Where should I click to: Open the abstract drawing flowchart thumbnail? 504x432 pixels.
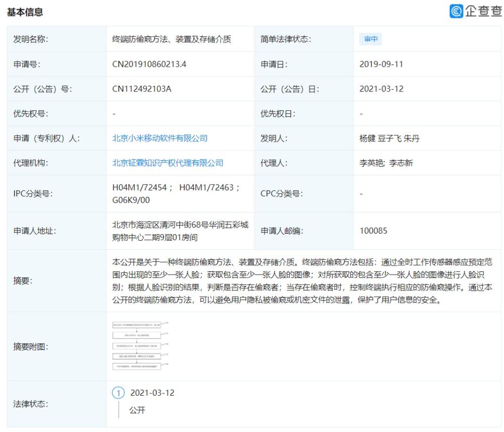140,346
